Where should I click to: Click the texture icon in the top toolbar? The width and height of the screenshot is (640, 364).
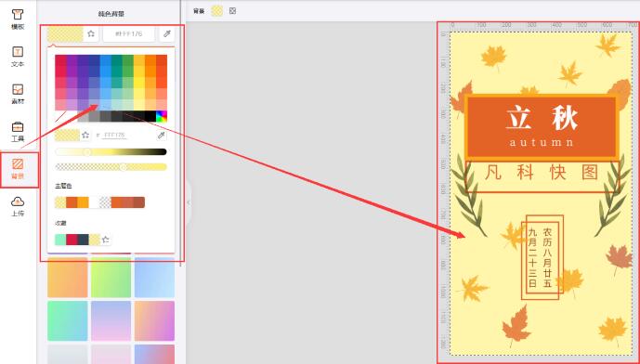[x=232, y=11]
